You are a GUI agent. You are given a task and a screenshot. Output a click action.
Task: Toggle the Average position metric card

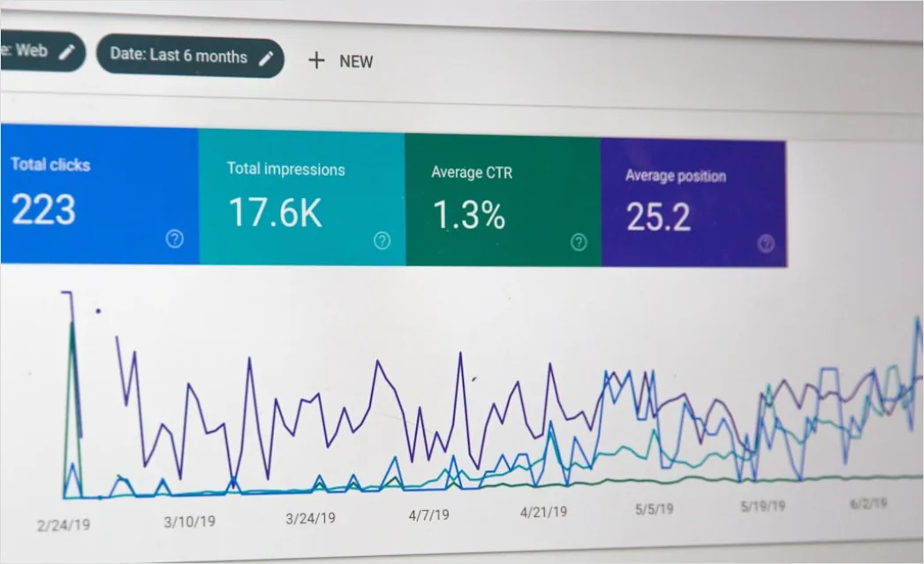[x=693, y=203]
